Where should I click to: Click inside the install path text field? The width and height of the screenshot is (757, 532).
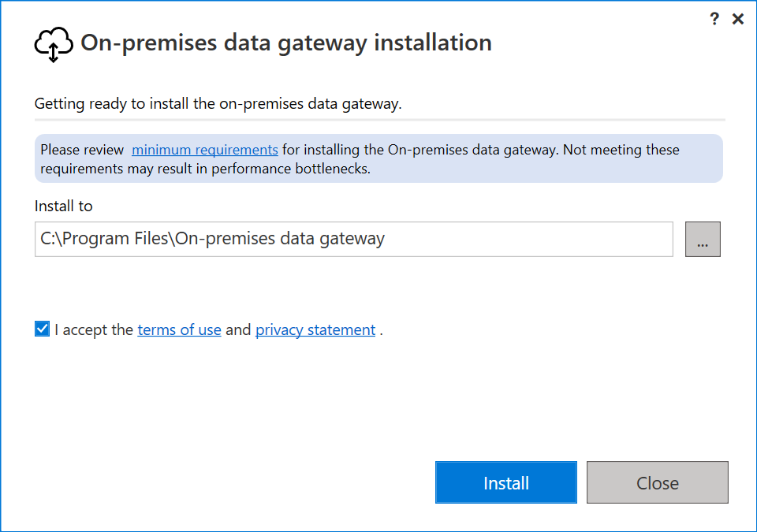[x=353, y=238]
